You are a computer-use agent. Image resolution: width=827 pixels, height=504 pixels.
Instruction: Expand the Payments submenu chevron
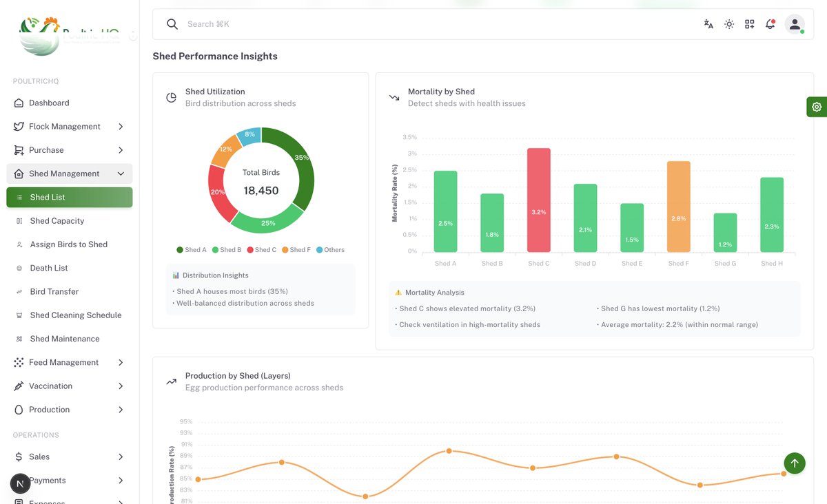coord(121,481)
